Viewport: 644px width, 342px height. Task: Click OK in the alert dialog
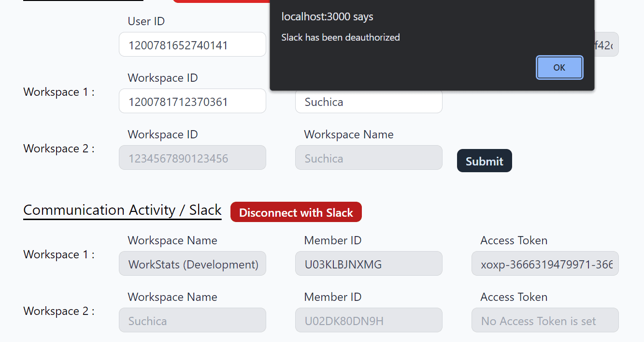click(559, 68)
